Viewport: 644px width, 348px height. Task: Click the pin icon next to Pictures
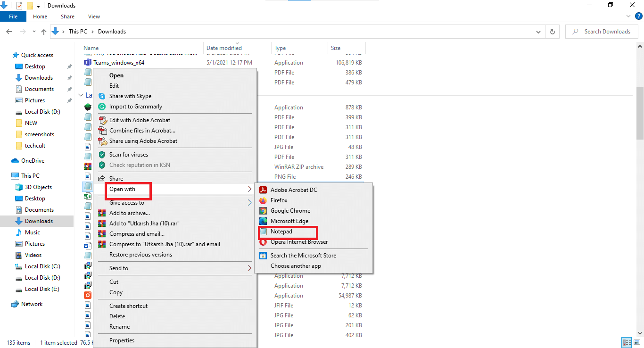tap(70, 100)
